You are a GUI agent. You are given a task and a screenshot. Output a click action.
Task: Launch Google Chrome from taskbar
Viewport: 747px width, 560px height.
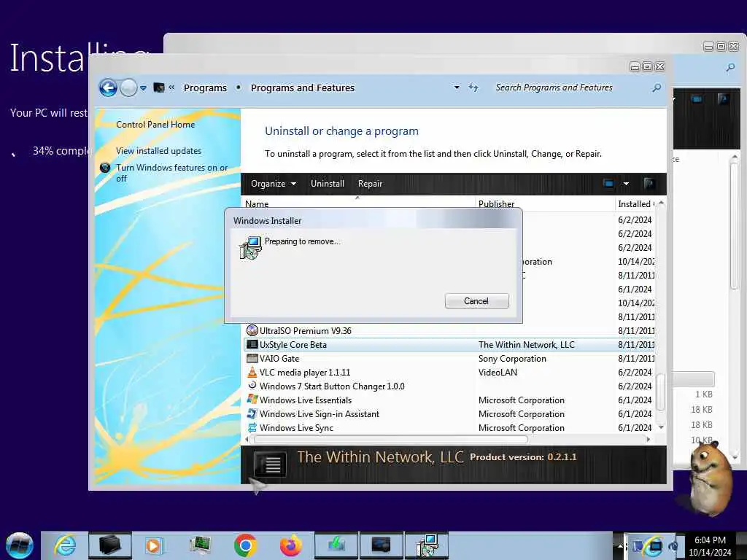pyautogui.click(x=245, y=545)
